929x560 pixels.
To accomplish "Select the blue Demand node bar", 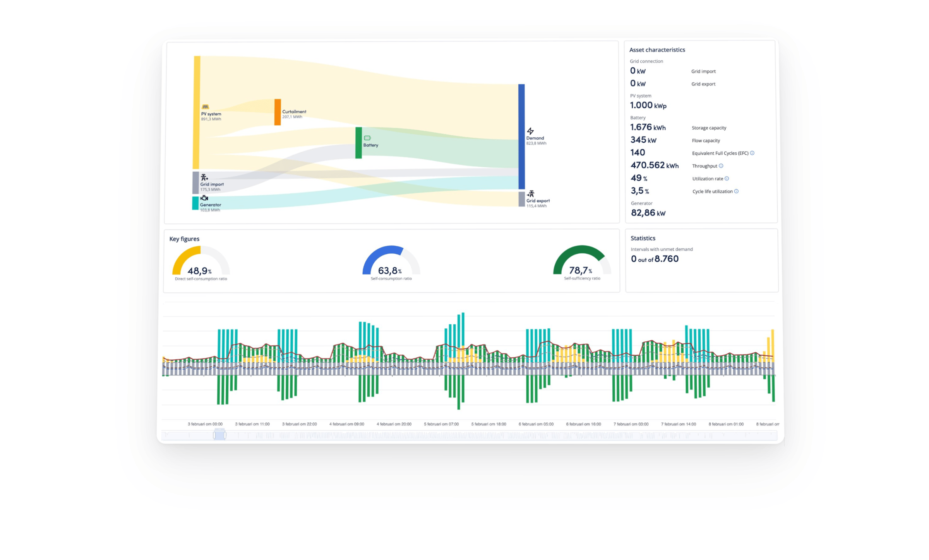I will 521,137.
